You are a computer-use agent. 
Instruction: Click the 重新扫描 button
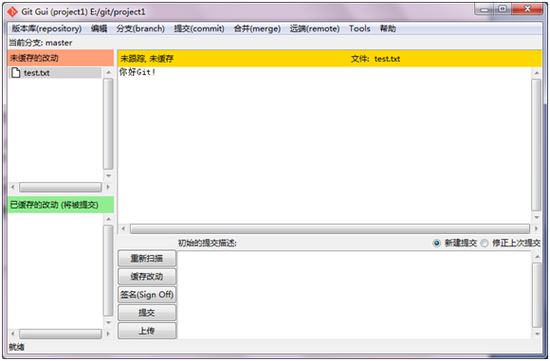(147, 259)
